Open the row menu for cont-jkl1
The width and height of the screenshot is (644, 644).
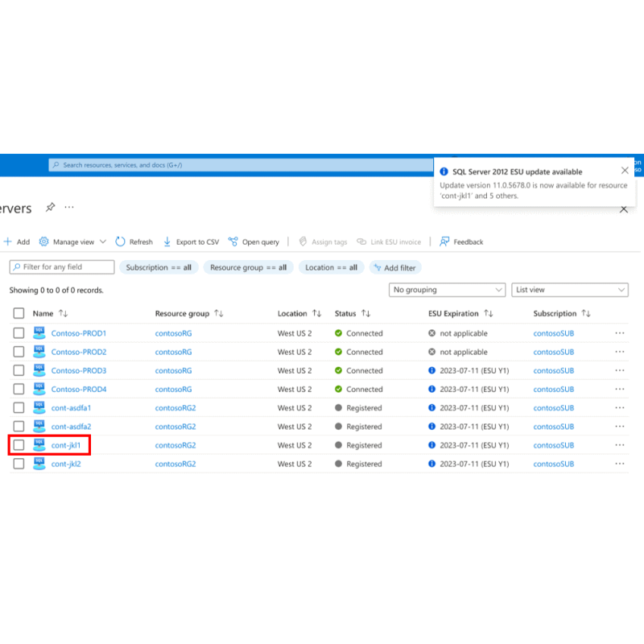[620, 445]
